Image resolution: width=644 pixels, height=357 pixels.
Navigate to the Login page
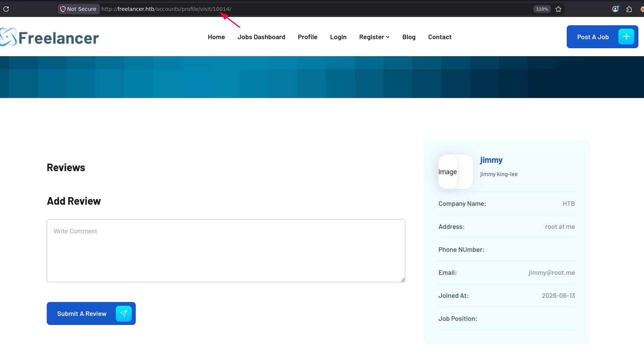coord(338,37)
